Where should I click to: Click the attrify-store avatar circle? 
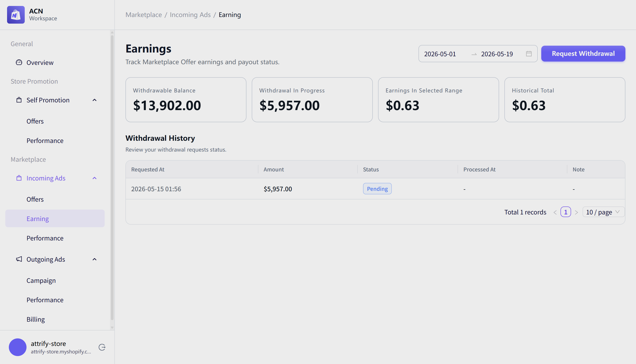[17, 347]
